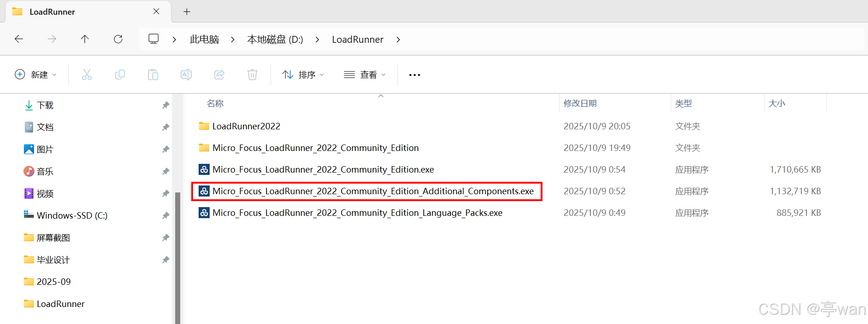Sort by 类型 column header
This screenshot has height=324, width=868.
(684, 104)
